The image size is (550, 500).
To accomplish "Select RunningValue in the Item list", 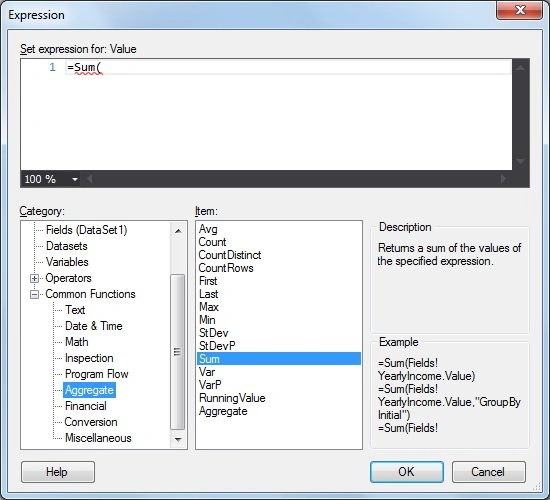I will pyautogui.click(x=232, y=398).
